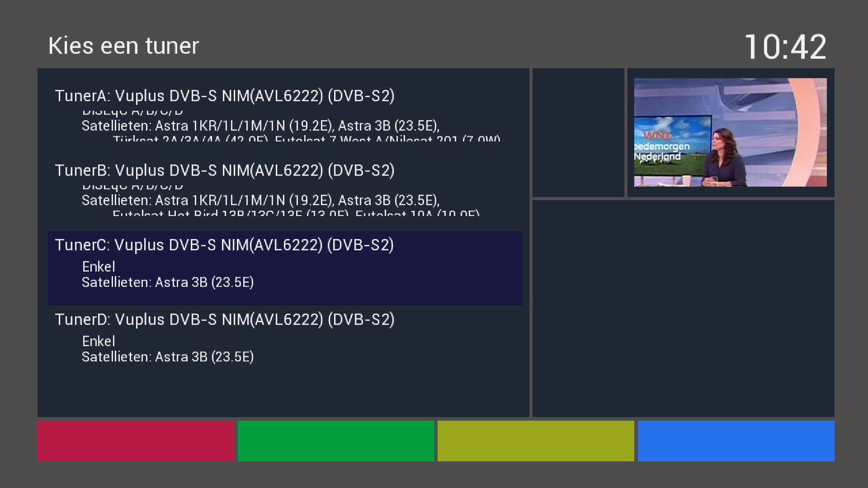Click the 'Kies een tuner' title

[x=123, y=46]
